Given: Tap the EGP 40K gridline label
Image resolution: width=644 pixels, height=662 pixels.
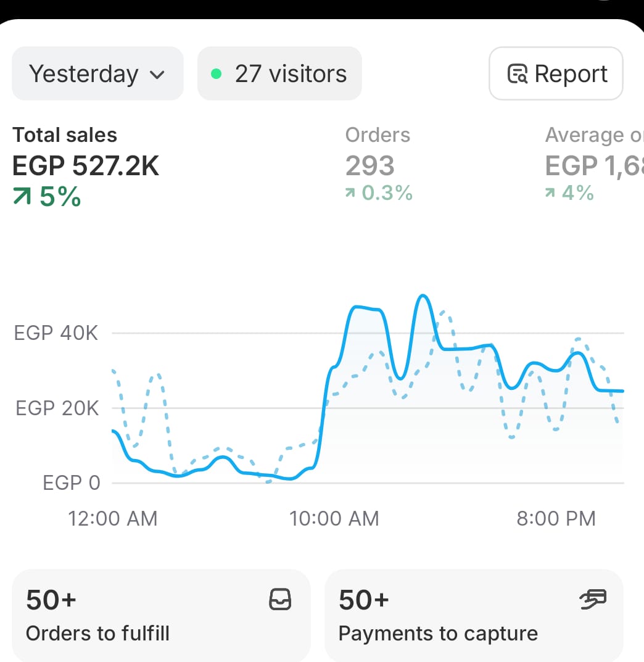Looking at the screenshot, I should tap(56, 333).
